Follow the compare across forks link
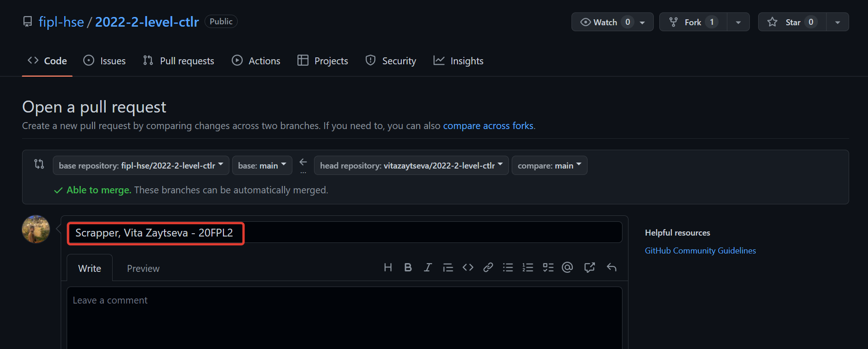This screenshot has height=349, width=868. click(x=488, y=126)
